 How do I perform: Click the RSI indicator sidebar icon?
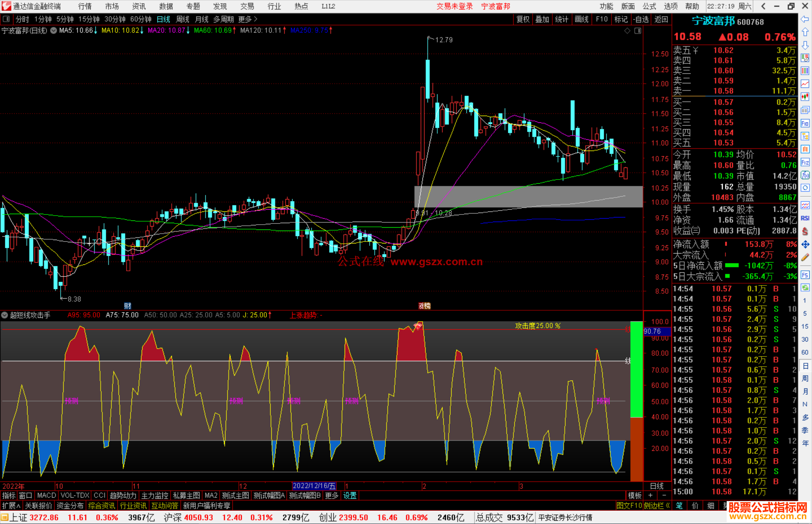tap(805, 218)
